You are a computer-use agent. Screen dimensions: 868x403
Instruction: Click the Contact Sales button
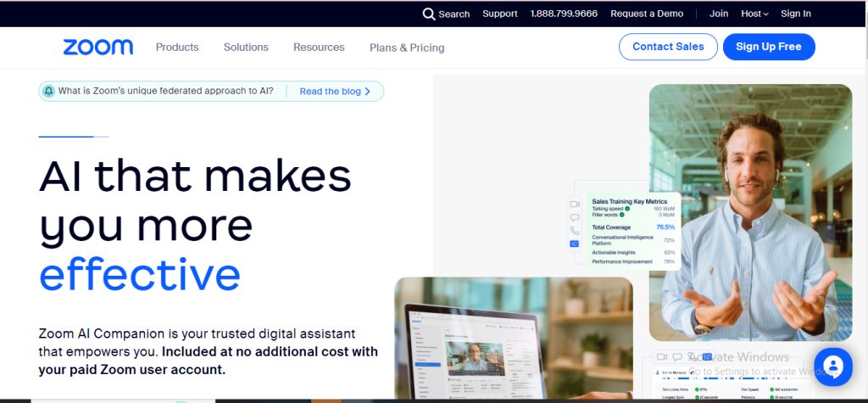click(668, 47)
